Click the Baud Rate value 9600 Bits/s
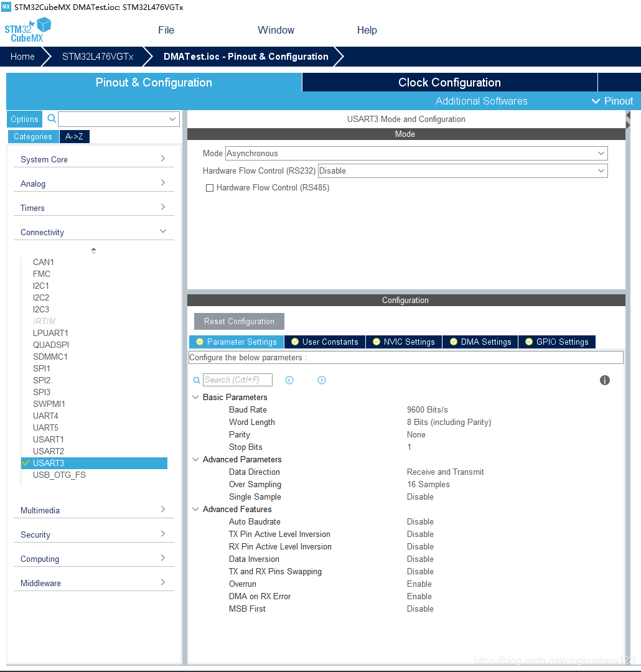Viewport: 641px width, 672px height. click(428, 409)
